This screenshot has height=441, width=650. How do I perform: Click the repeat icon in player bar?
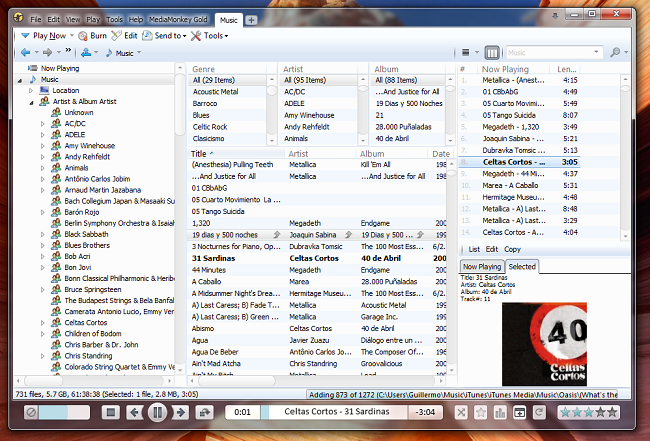pyautogui.click(x=539, y=412)
